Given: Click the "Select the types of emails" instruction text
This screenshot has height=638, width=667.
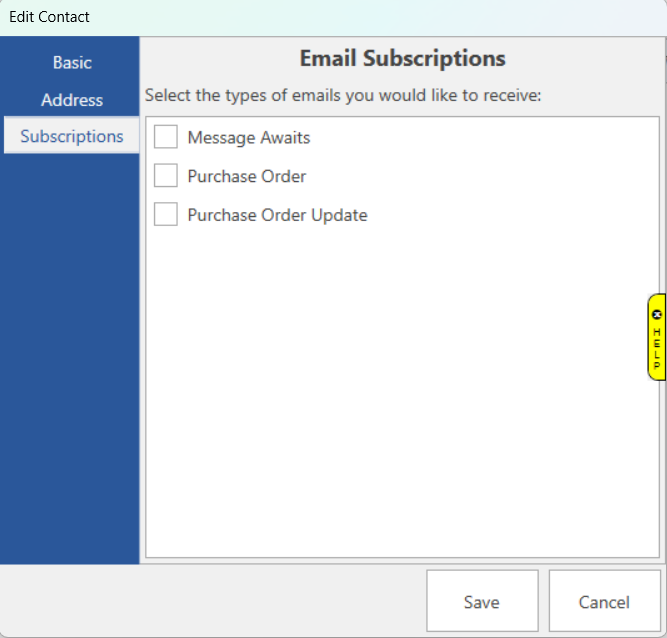Looking at the screenshot, I should [x=343, y=96].
